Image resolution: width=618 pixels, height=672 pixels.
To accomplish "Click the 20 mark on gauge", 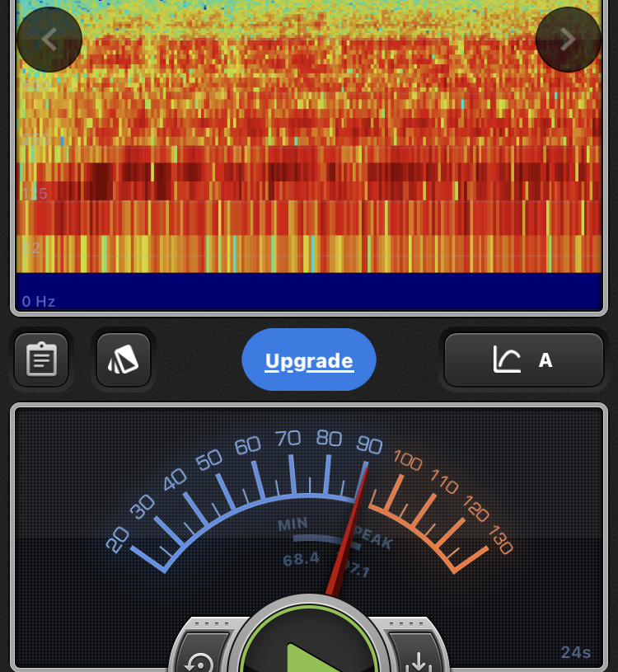I will (117, 540).
